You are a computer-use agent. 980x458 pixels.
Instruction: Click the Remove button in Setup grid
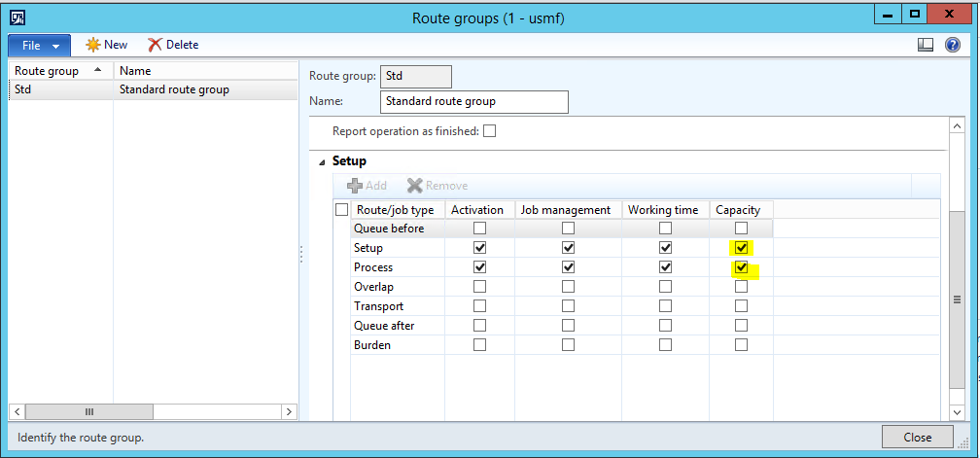pos(415,186)
